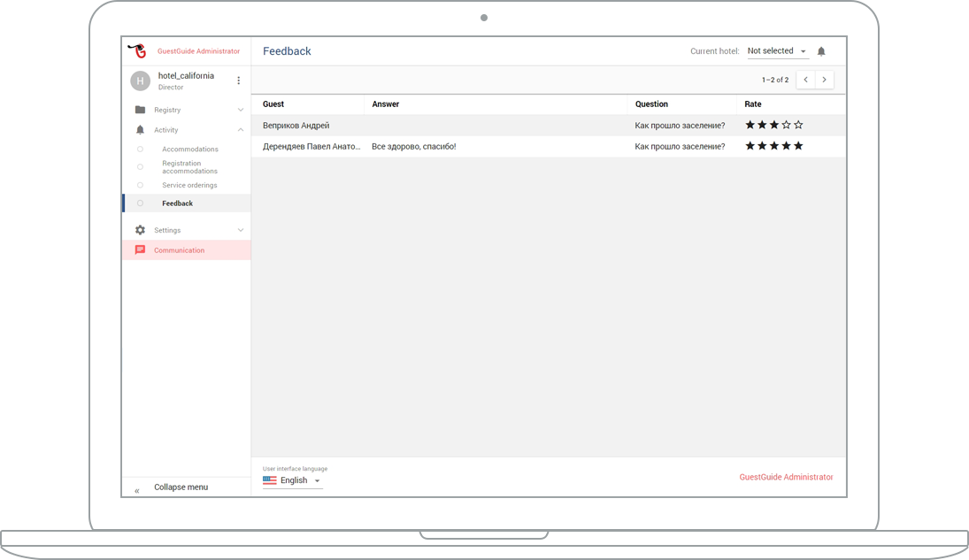Image resolution: width=969 pixels, height=560 pixels.
Task: Open the Service orderings page
Action: tap(189, 185)
